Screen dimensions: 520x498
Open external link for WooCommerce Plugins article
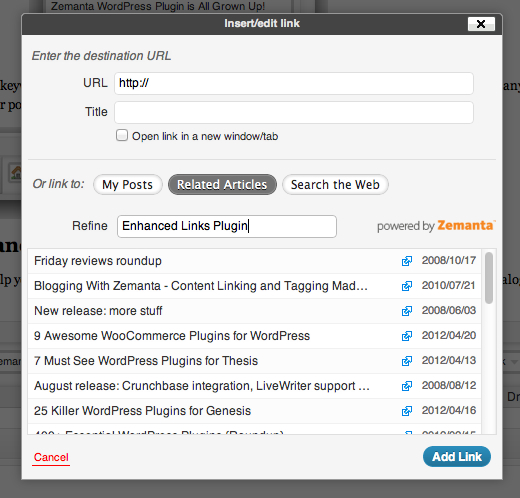[x=407, y=336]
